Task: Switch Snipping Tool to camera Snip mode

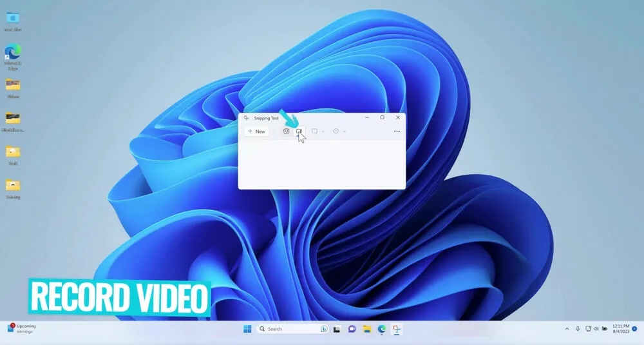Action: tap(287, 131)
